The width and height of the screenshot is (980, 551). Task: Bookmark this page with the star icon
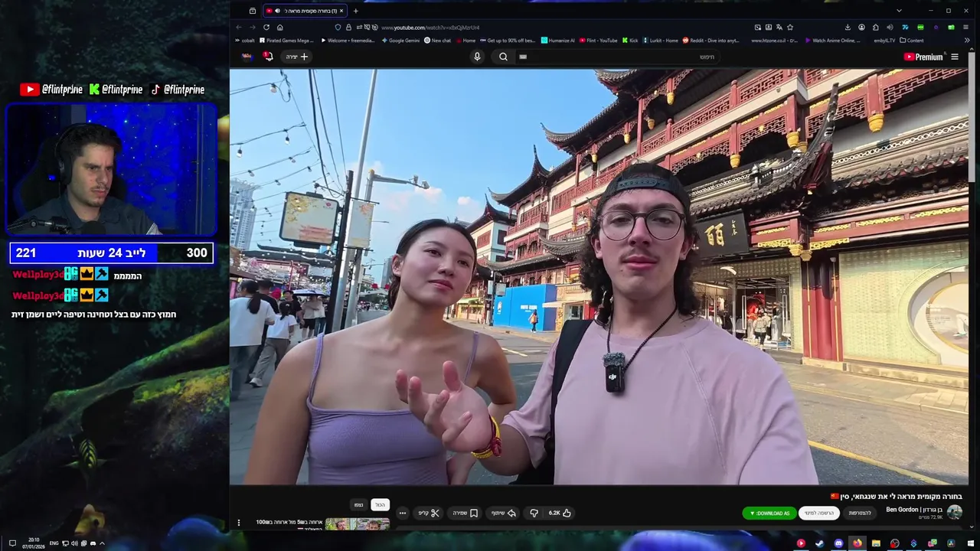pos(790,27)
